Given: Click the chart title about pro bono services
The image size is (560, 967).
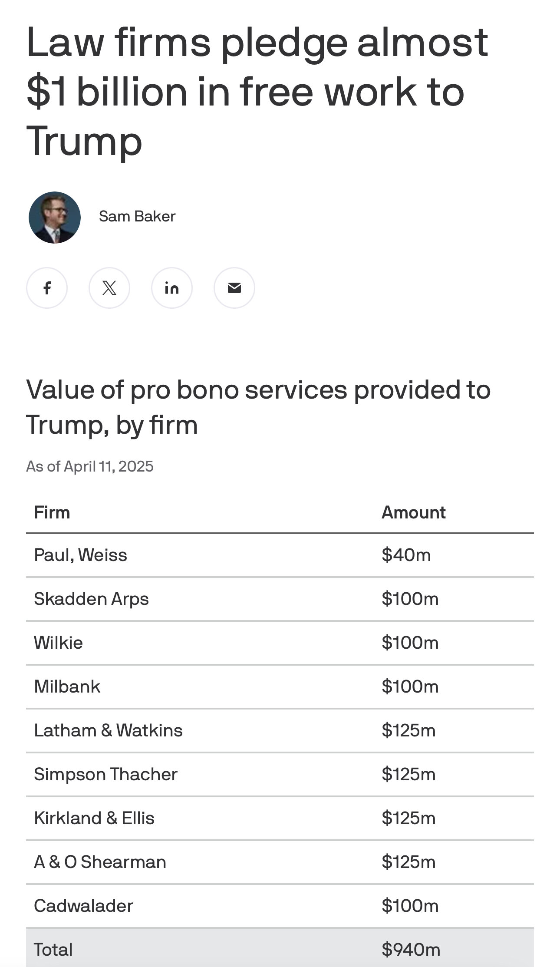Looking at the screenshot, I should point(258,407).
